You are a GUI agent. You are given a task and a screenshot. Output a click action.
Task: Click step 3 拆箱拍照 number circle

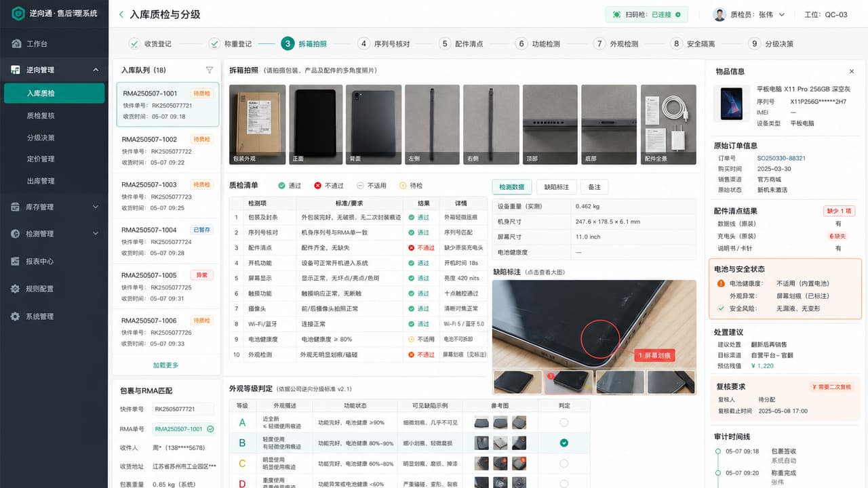pos(288,43)
